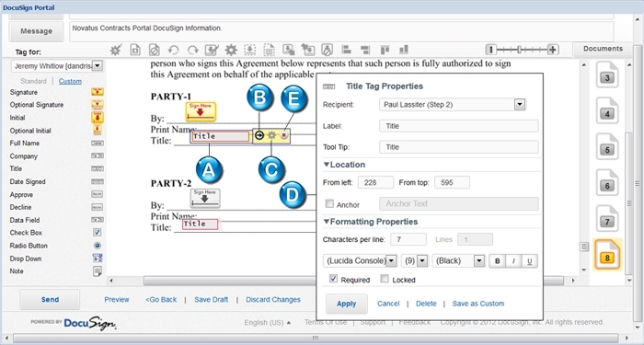Enable the Anchor checkbox

coord(329,203)
